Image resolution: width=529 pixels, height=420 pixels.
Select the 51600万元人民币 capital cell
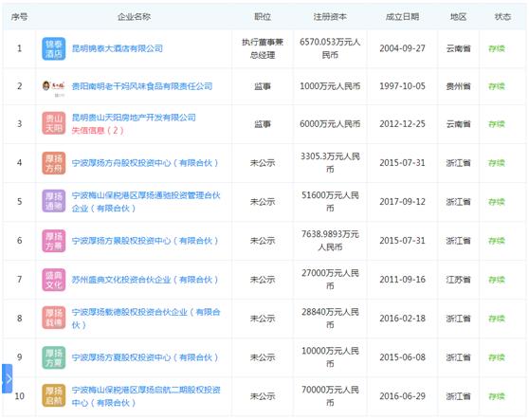330,202
